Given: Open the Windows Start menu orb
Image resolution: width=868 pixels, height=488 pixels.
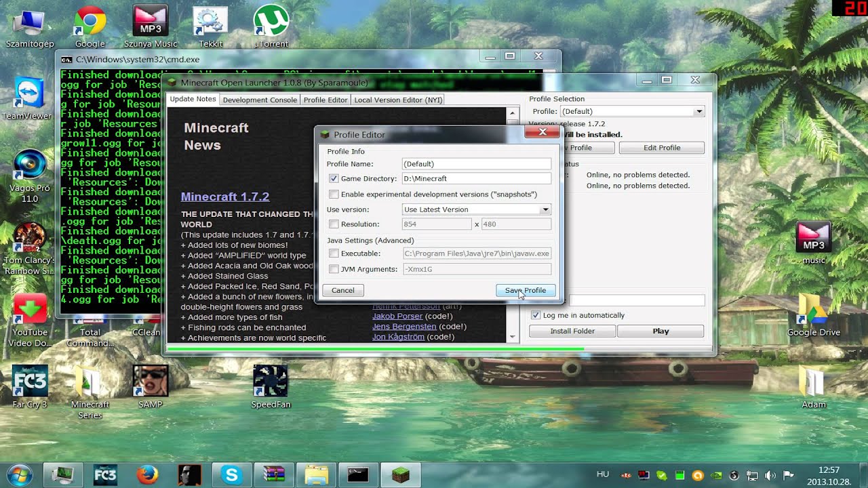Looking at the screenshot, I should tap(19, 474).
